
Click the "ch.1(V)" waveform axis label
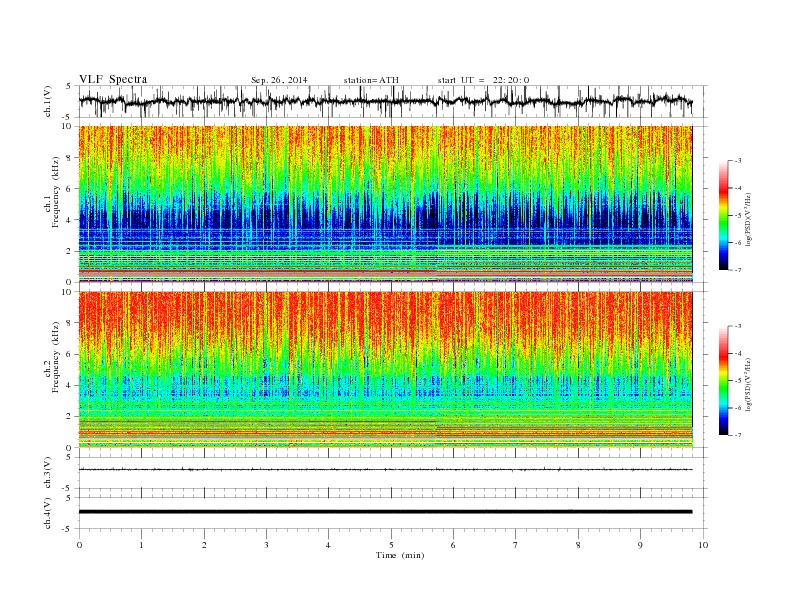pyautogui.click(x=48, y=101)
